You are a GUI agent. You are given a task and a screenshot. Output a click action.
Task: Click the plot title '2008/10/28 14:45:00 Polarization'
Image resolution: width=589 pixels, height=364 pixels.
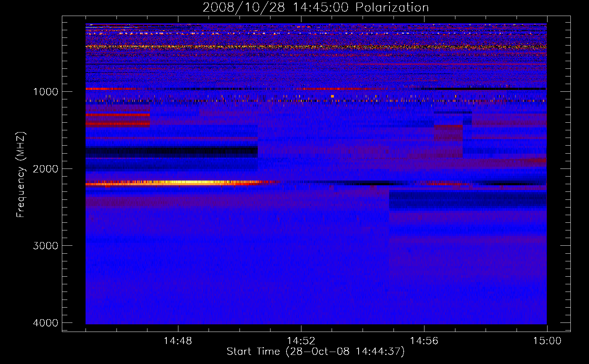316,7
